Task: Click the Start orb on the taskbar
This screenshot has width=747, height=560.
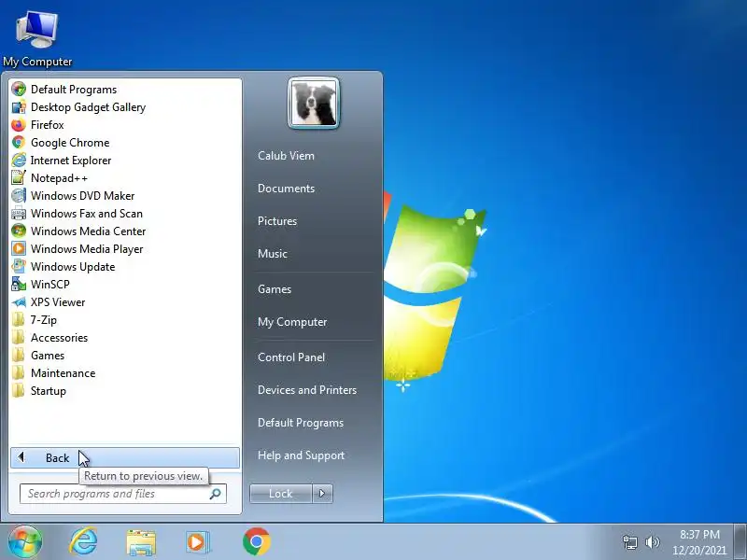Action: (25, 541)
